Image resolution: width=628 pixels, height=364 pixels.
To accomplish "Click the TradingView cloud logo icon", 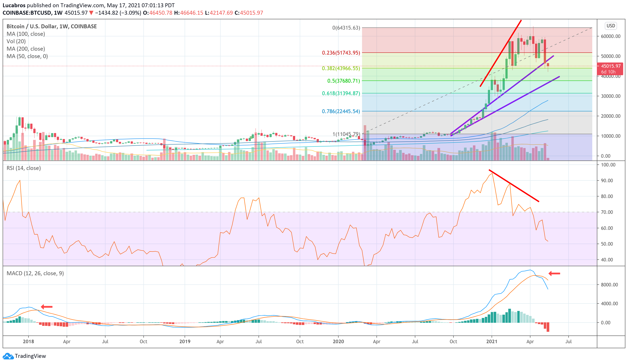I will (8, 356).
